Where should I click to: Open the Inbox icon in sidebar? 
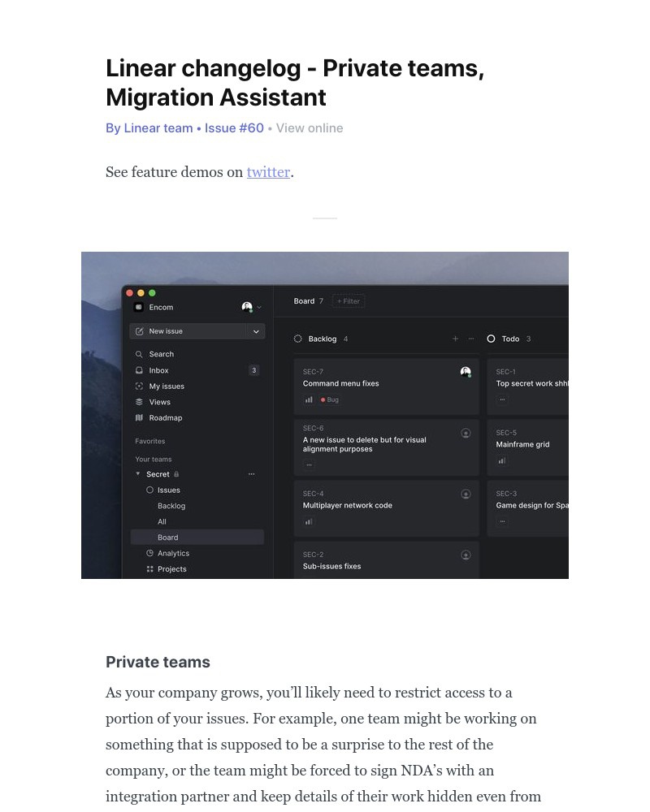(x=139, y=370)
